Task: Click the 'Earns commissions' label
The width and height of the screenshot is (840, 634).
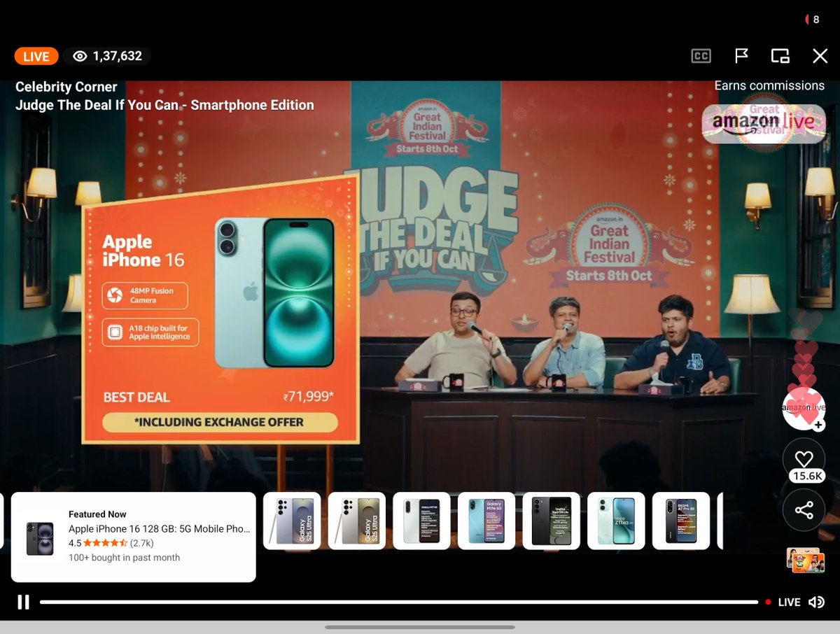Action: (x=769, y=85)
